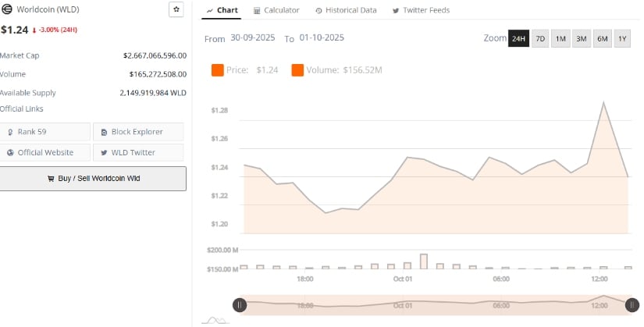Open the Block Explorer link

[x=138, y=132]
